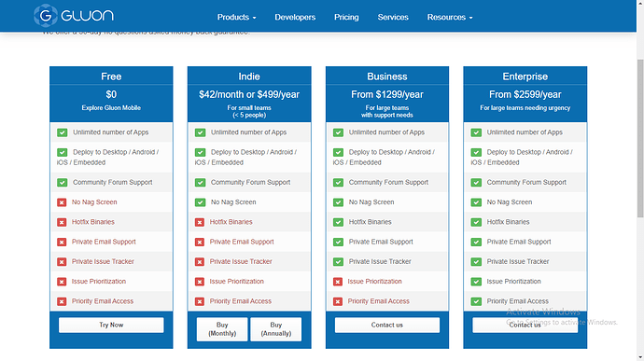Click green check for Business Private Email Support
This screenshot has height=361, width=644.
[x=338, y=242]
